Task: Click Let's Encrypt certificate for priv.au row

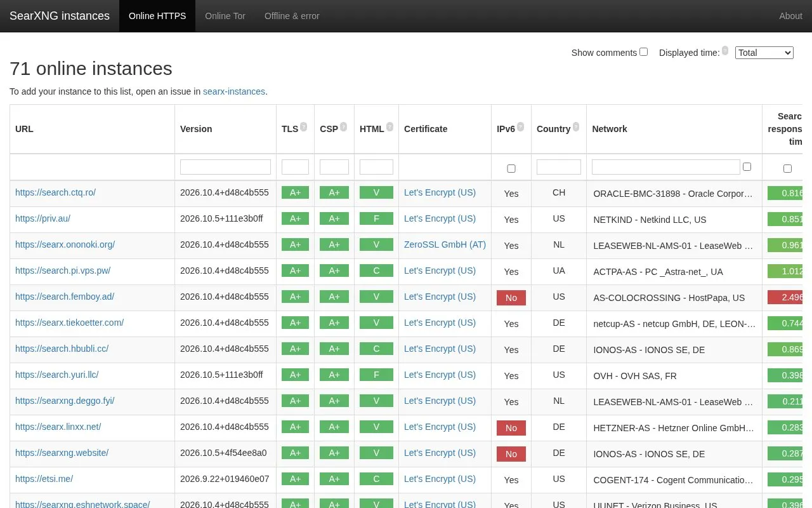Action: pos(440,218)
